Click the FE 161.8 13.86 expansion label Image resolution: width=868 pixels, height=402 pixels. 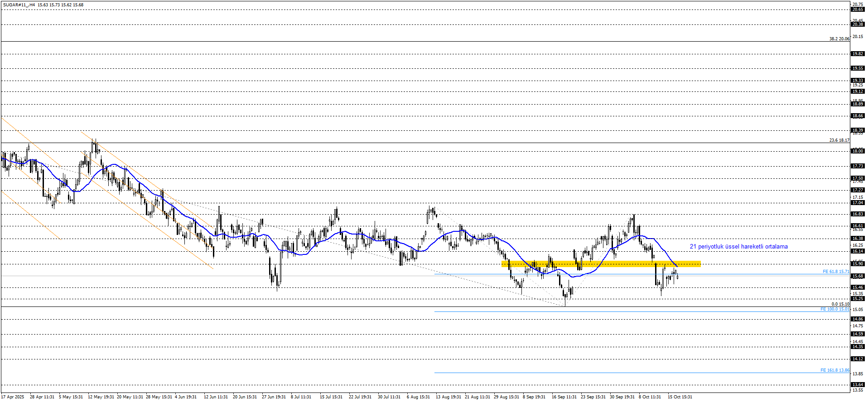(x=834, y=370)
